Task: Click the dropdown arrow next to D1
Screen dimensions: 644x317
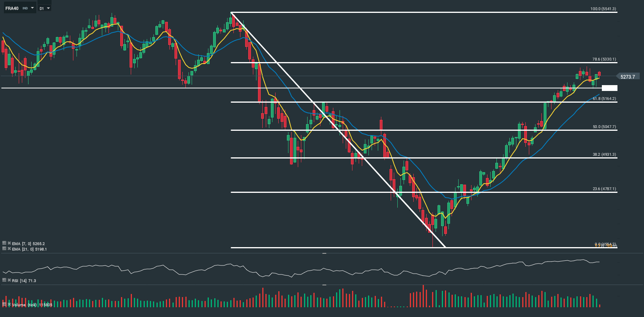Action: click(48, 8)
